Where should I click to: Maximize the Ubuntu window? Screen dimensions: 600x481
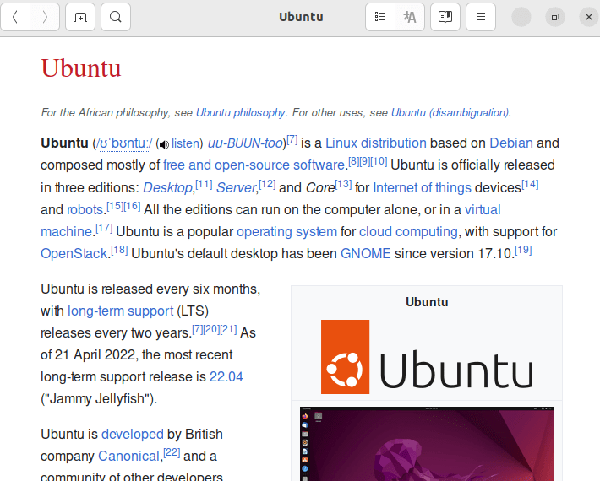555,17
